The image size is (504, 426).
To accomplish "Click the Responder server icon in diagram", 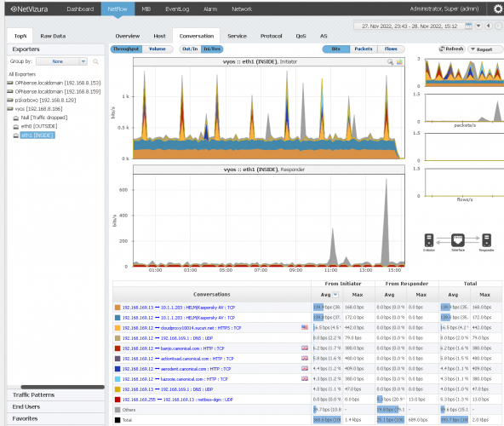I will coord(487,240).
